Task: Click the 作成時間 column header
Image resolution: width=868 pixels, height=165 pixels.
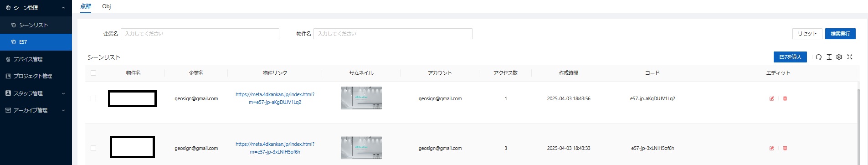Action: pyautogui.click(x=569, y=73)
